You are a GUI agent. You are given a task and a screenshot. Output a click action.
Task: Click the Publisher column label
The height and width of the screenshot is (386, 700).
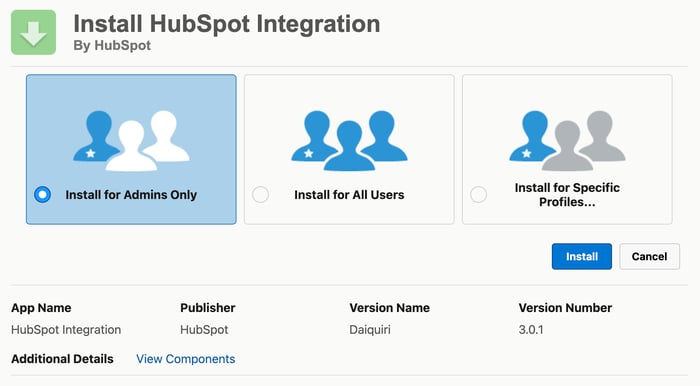pyautogui.click(x=208, y=308)
